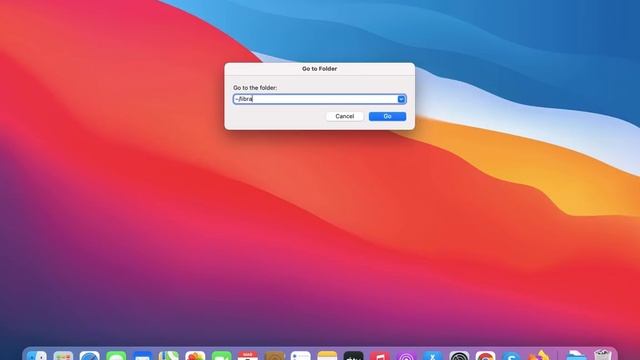
Task: Open Firefox from the Dock
Action: (539, 356)
